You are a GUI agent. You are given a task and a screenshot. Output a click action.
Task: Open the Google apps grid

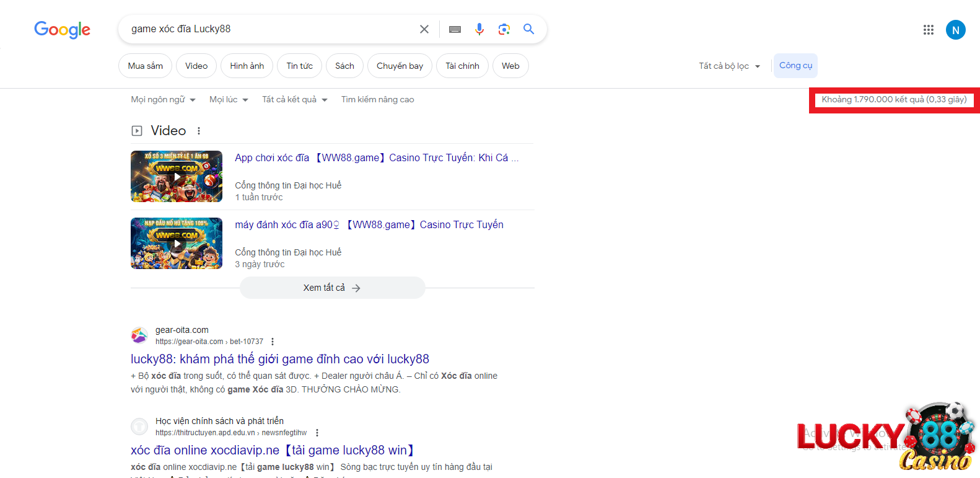pyautogui.click(x=928, y=30)
